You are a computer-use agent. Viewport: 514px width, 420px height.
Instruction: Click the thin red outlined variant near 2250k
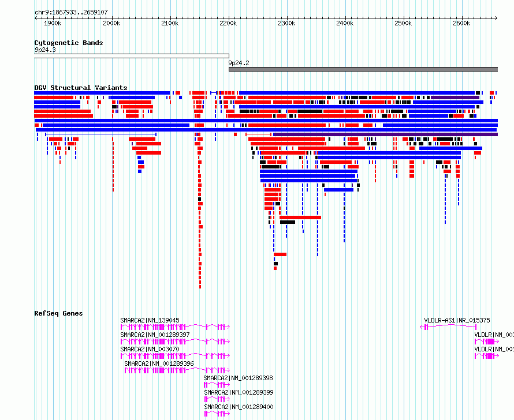[259, 134]
